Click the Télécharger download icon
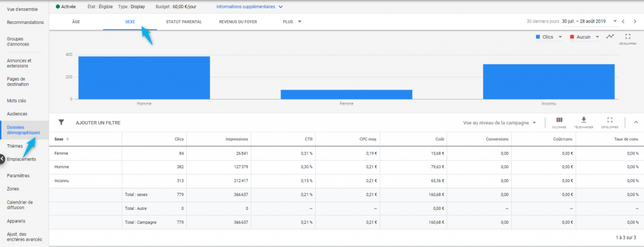 (584, 120)
